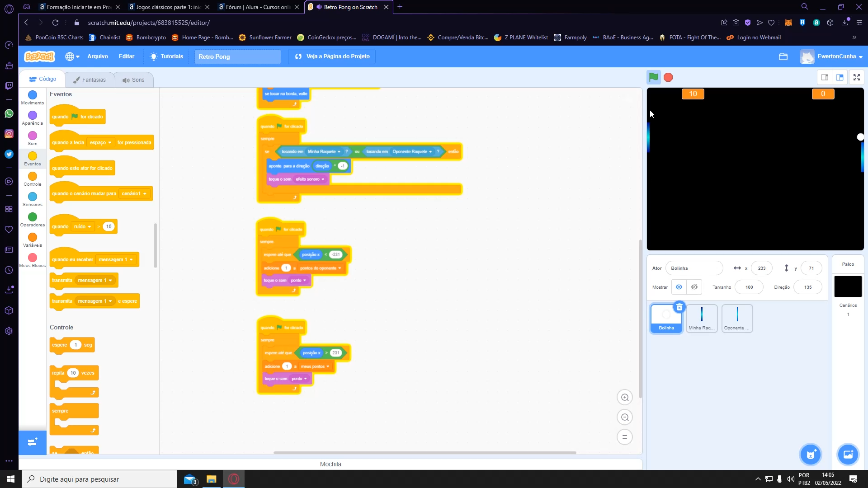Open the Mochila backpack panel

(330, 464)
